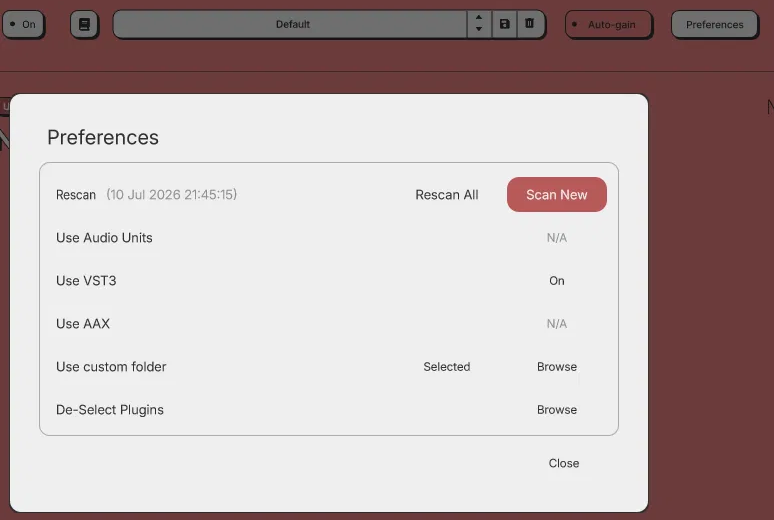Toggle Use VST3 On setting
The width and height of the screenshot is (774, 520).
556,280
